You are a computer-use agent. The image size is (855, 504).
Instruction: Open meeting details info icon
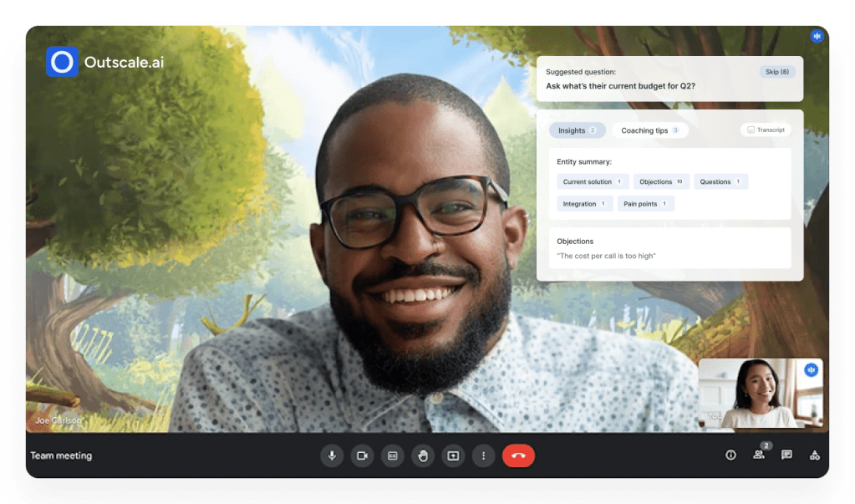(730, 456)
